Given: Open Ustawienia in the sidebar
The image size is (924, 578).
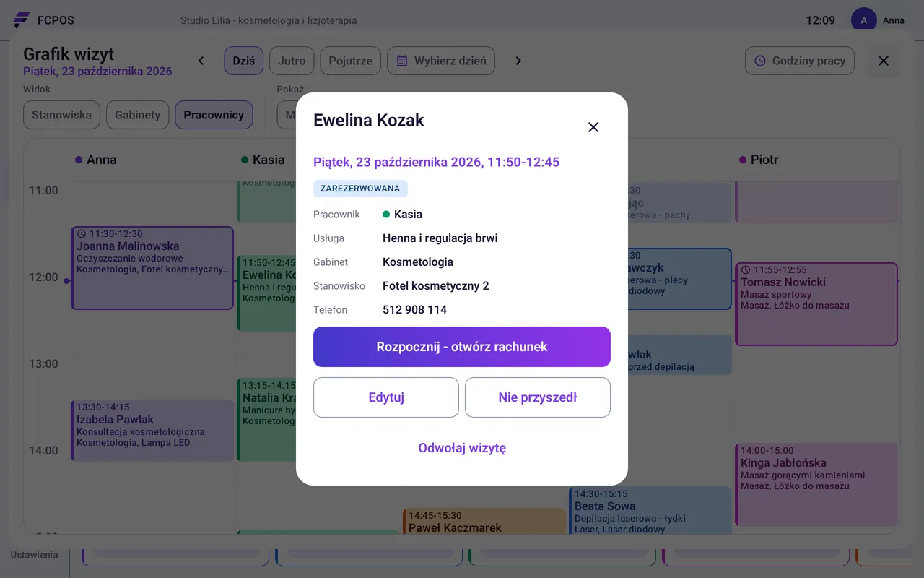Looking at the screenshot, I should (x=34, y=555).
